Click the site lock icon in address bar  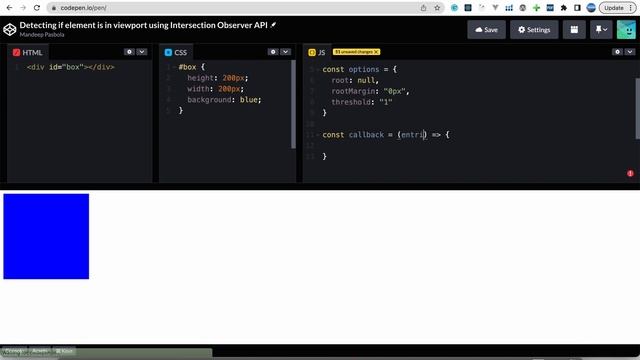click(x=53, y=8)
